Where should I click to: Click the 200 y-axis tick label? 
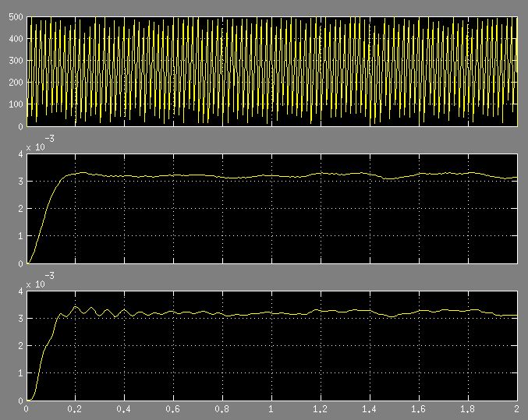(16, 83)
